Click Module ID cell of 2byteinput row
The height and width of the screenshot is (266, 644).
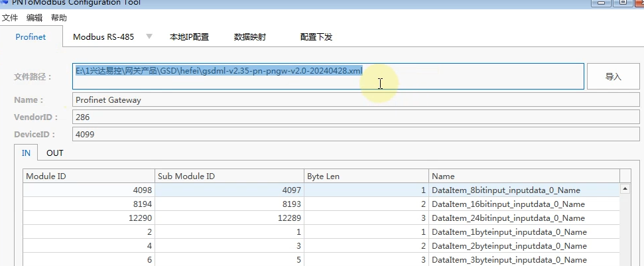pyautogui.click(x=89, y=246)
